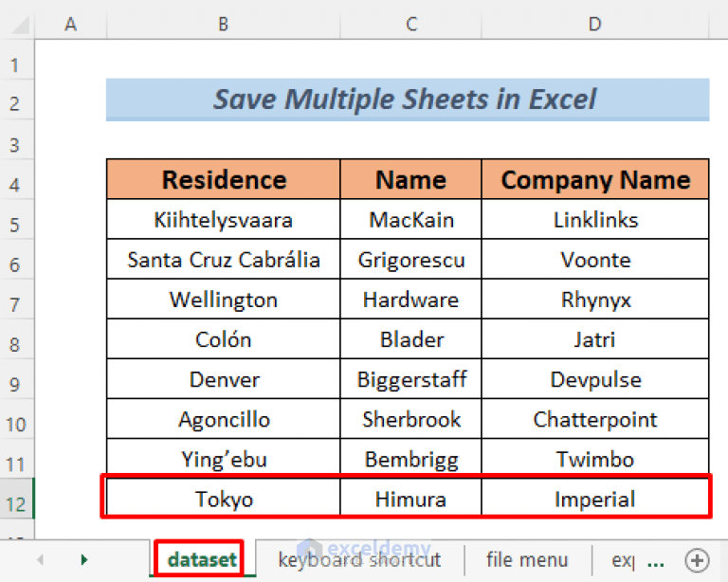Open the keyboard shortcut sheet tab

pyautogui.click(x=359, y=559)
